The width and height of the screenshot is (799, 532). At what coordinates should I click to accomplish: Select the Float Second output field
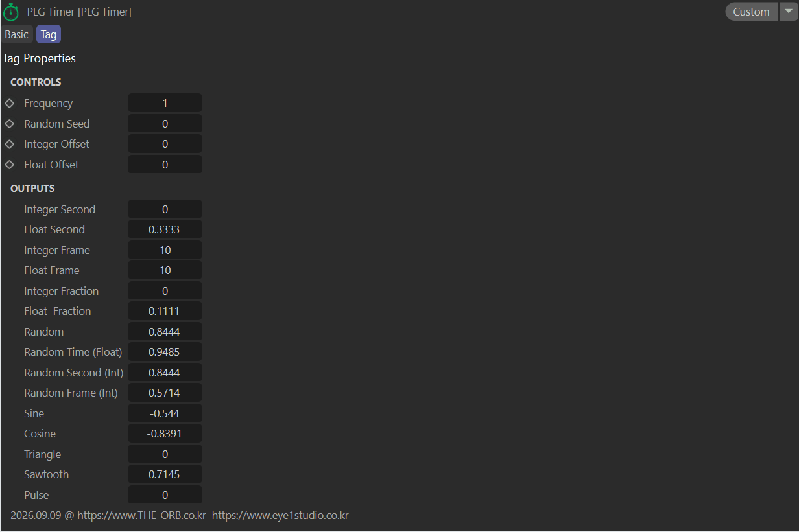(x=165, y=229)
